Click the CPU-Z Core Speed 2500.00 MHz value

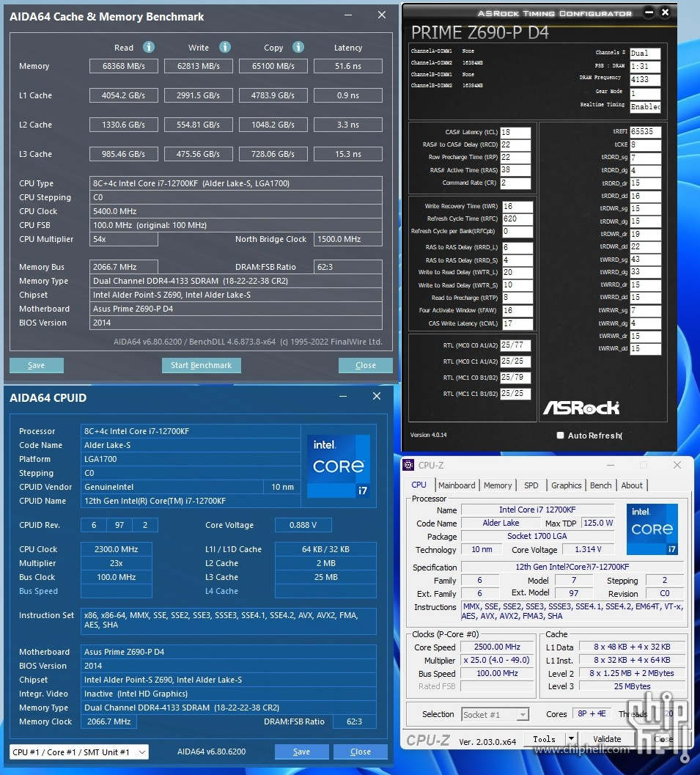click(497, 647)
